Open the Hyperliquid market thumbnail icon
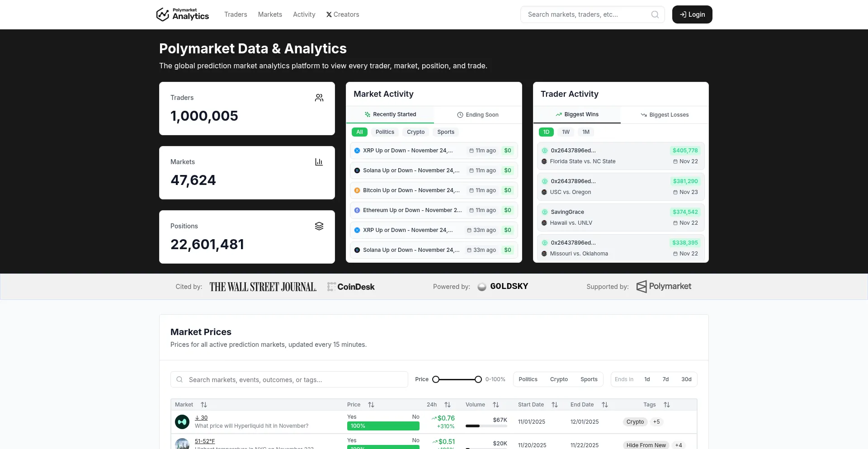 pyautogui.click(x=182, y=422)
